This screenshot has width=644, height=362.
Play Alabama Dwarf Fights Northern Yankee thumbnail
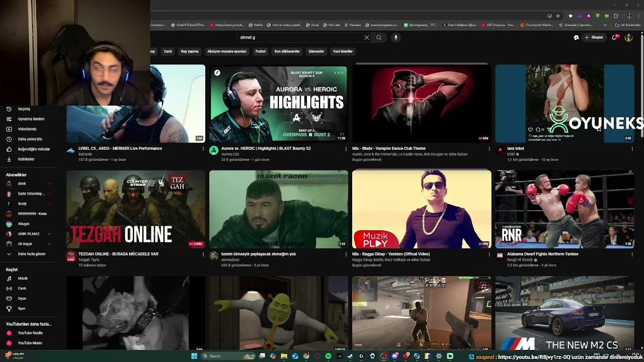[565, 209]
